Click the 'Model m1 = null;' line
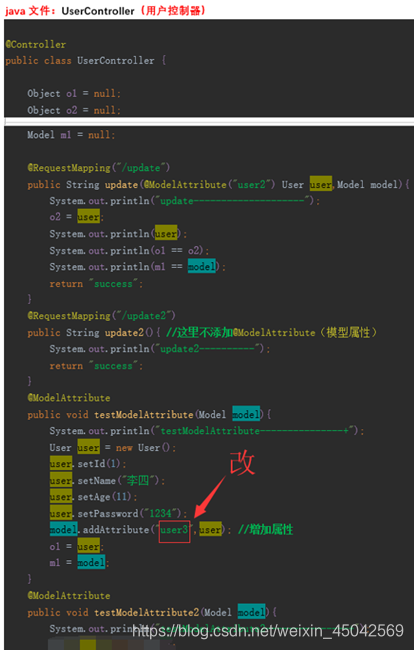Viewport: 414px width, 650px height. pos(71,135)
